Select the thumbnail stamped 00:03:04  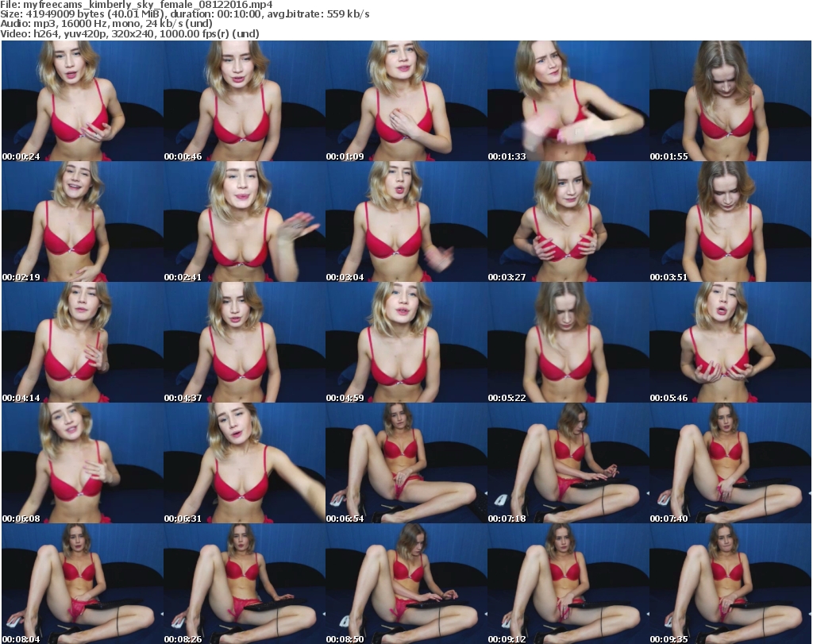406,222
